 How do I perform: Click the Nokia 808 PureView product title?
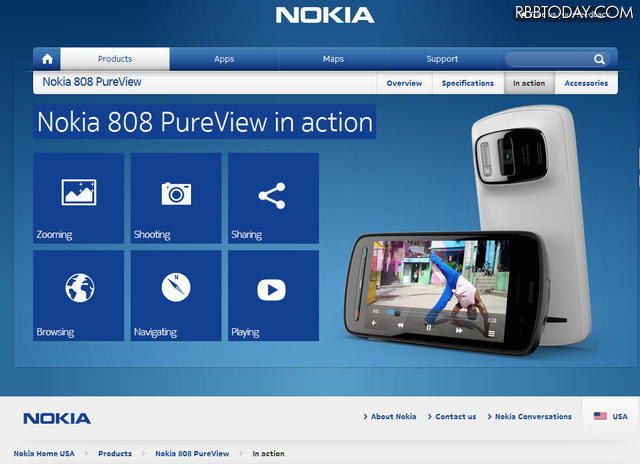click(92, 82)
